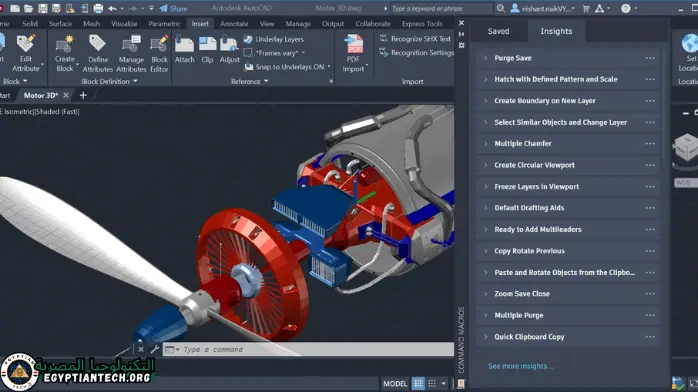
Task: Toggle Snap to Underlays ON
Action: (284, 67)
